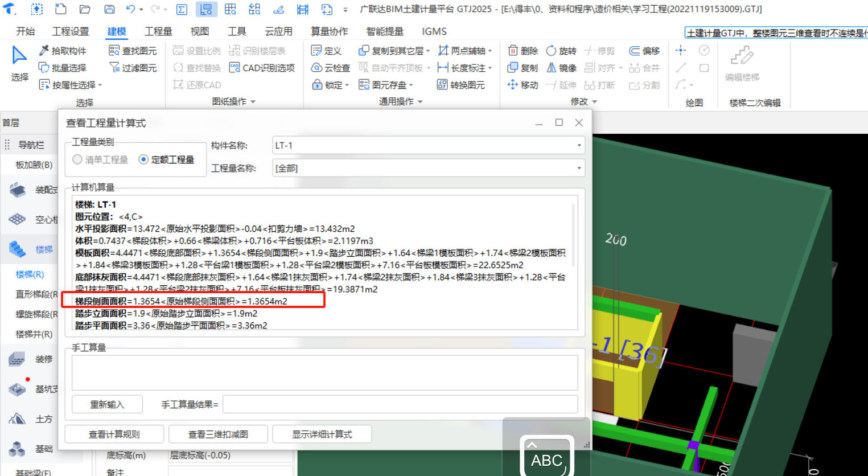The height and width of the screenshot is (476, 868).
Task: Open the 云应用 ribbon tab
Action: click(x=279, y=31)
